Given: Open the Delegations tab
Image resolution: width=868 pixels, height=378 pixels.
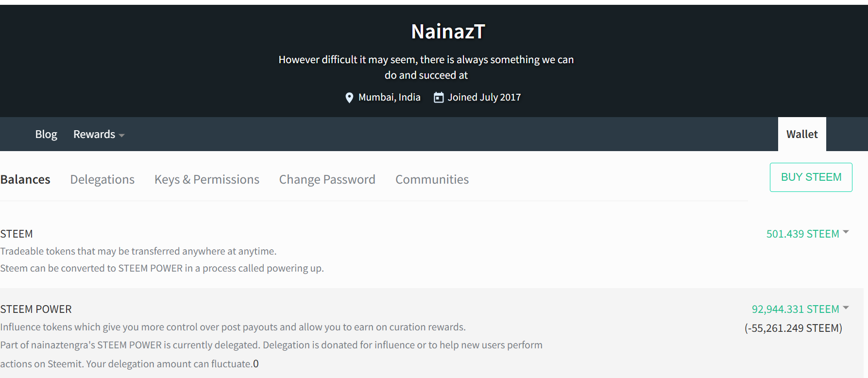Looking at the screenshot, I should tap(102, 179).
